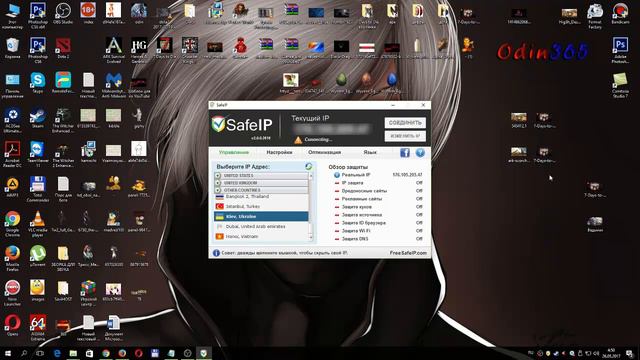Open Acrobat Reader DC desktop icon
The height and width of the screenshot is (360, 640).
(x=12, y=154)
